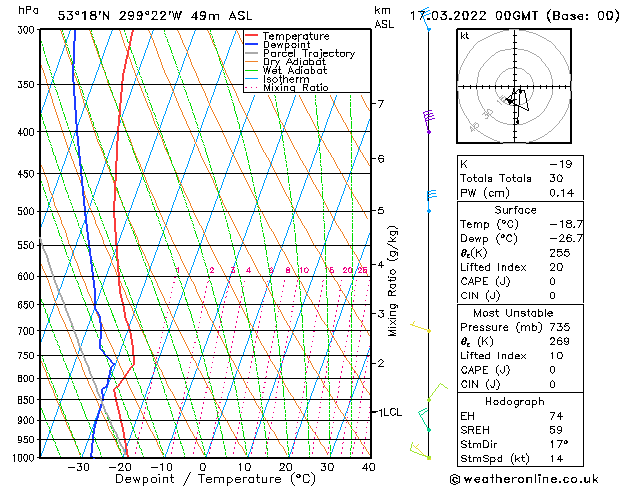Click the Most Unstable theta-e value '269'

coord(560,341)
